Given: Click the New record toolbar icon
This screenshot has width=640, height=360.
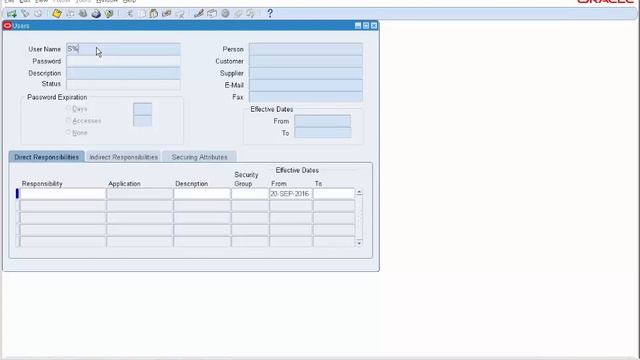Looking at the screenshot, I should click(11, 13).
